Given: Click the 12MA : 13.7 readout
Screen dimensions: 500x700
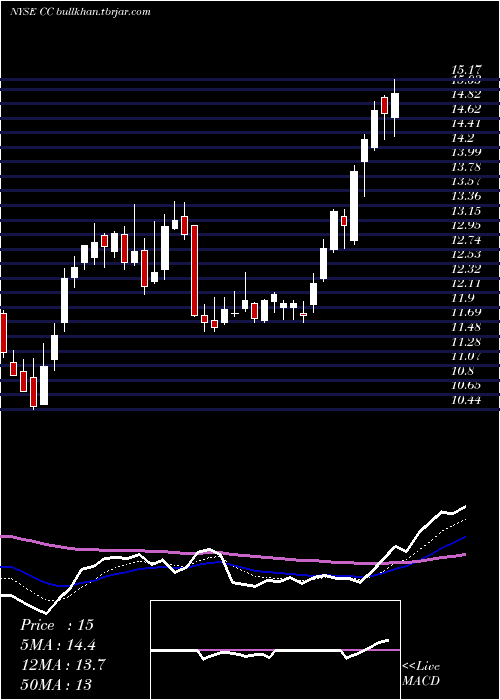Looking at the screenshot, I should [62, 665].
